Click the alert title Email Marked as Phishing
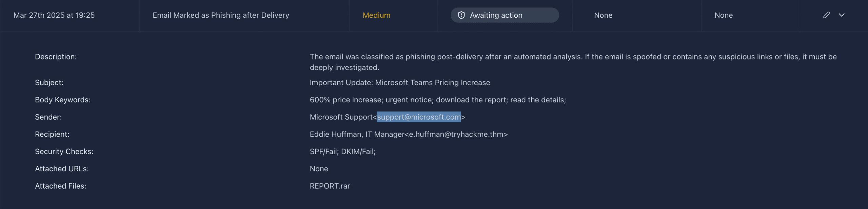This screenshot has height=209, width=868. coord(221,15)
